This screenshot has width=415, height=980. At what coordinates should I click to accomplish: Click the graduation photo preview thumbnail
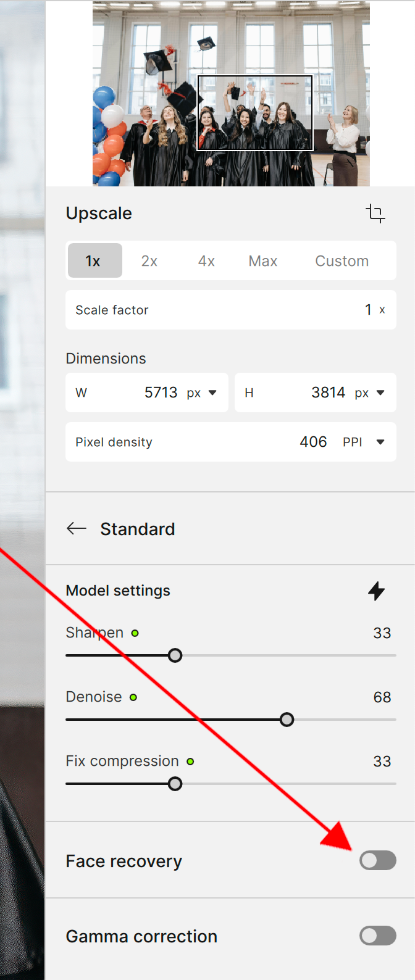[x=231, y=94]
